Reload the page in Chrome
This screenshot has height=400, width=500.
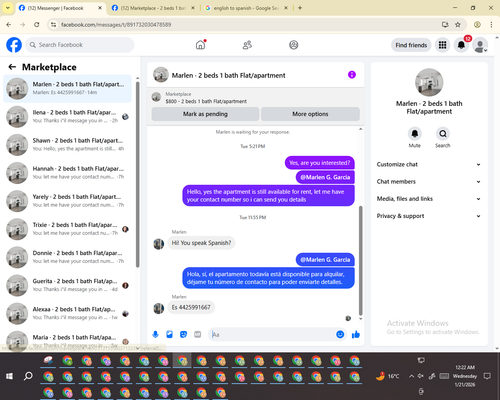37,24
